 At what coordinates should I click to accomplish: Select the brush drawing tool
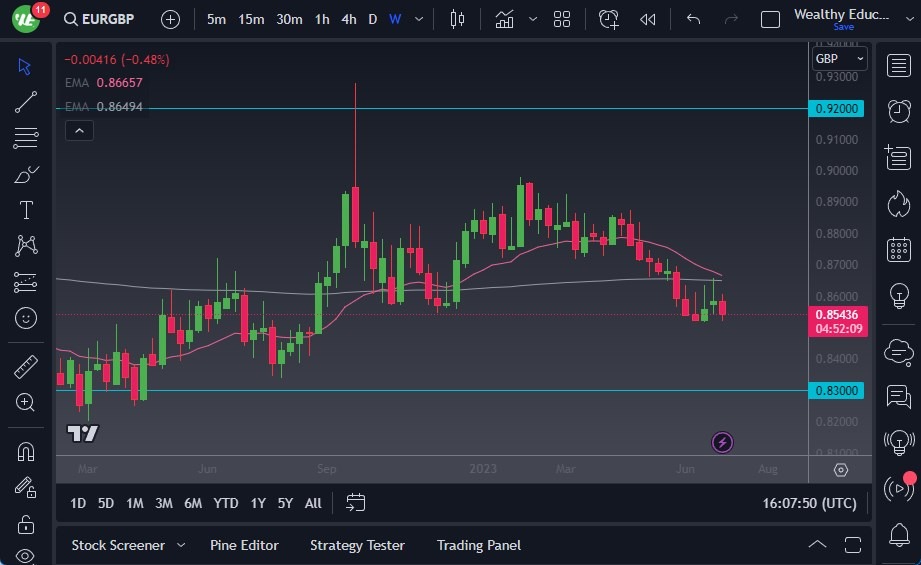[26, 174]
